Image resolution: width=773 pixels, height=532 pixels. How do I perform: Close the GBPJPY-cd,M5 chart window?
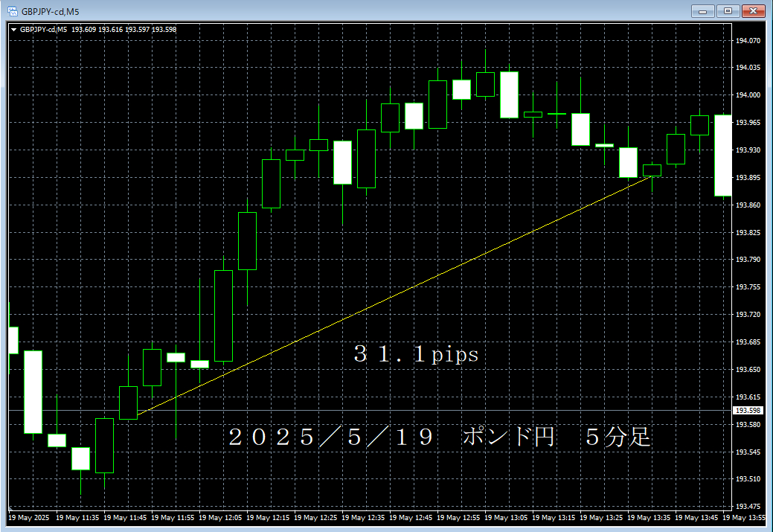754,10
